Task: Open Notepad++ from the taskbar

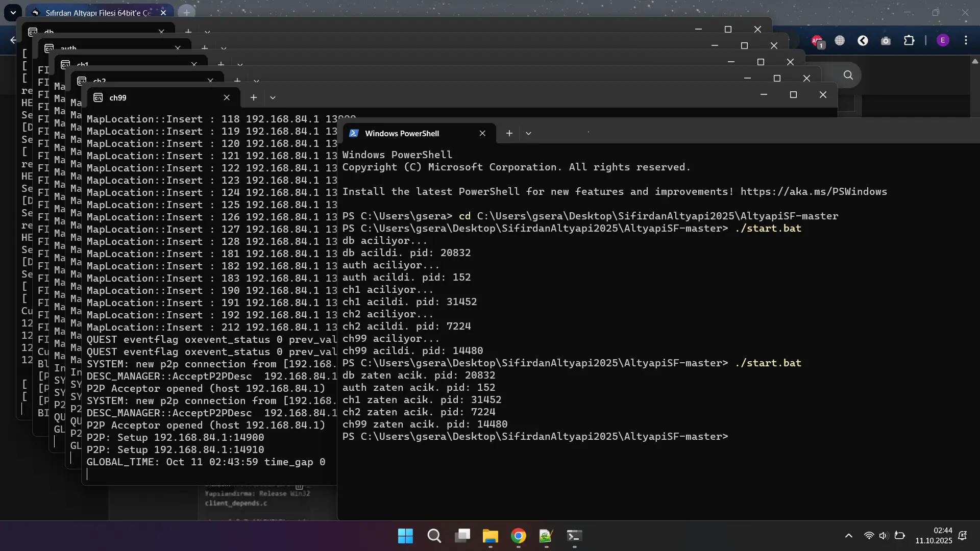Action: coord(546,536)
